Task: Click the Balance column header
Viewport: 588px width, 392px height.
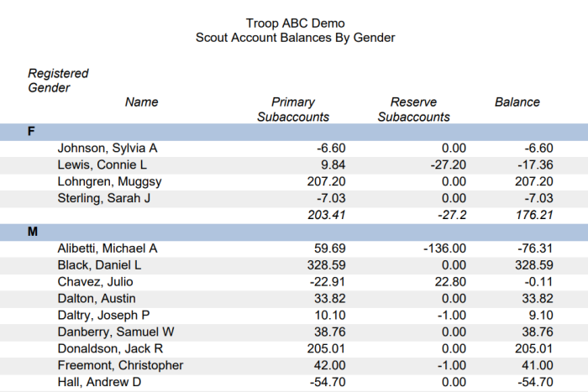Action: pos(517,102)
